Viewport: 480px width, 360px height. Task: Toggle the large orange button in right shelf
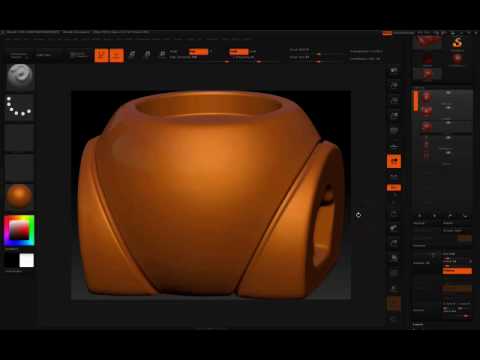(394, 161)
